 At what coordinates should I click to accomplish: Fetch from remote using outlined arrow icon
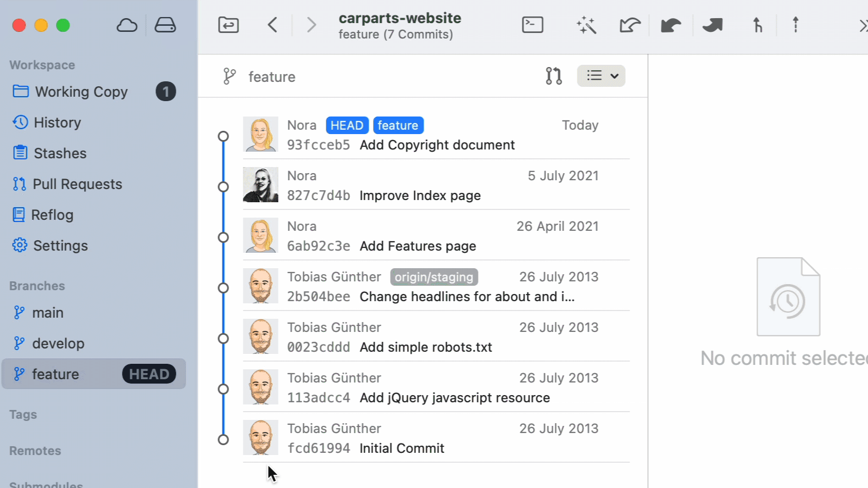[x=630, y=25]
